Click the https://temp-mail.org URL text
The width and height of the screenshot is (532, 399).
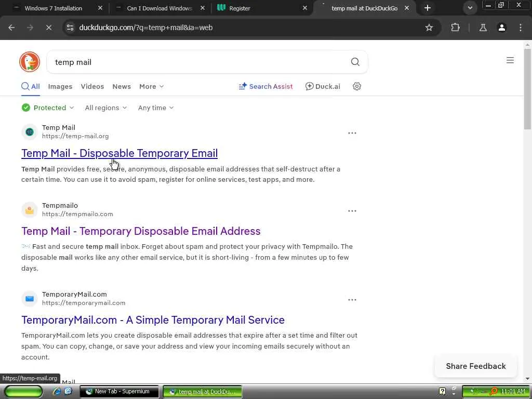point(75,136)
